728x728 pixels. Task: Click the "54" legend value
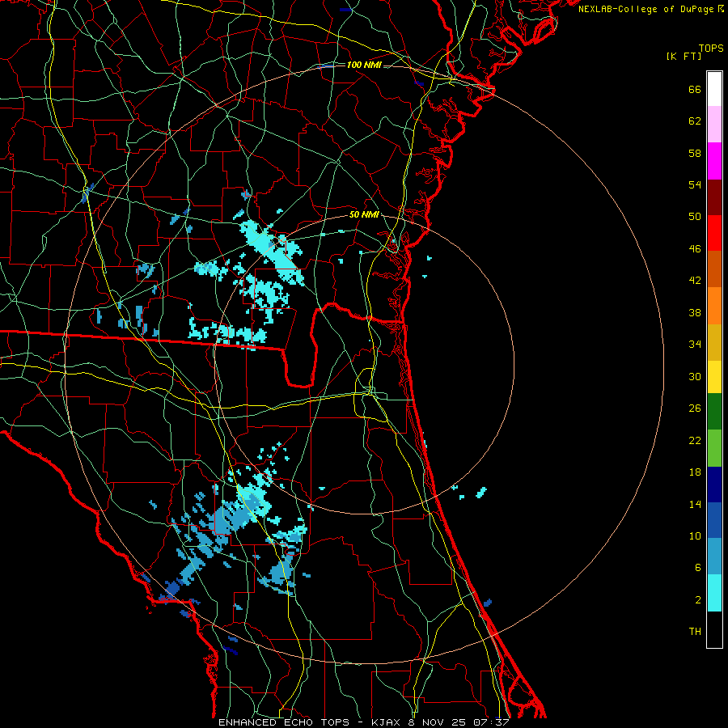(695, 184)
